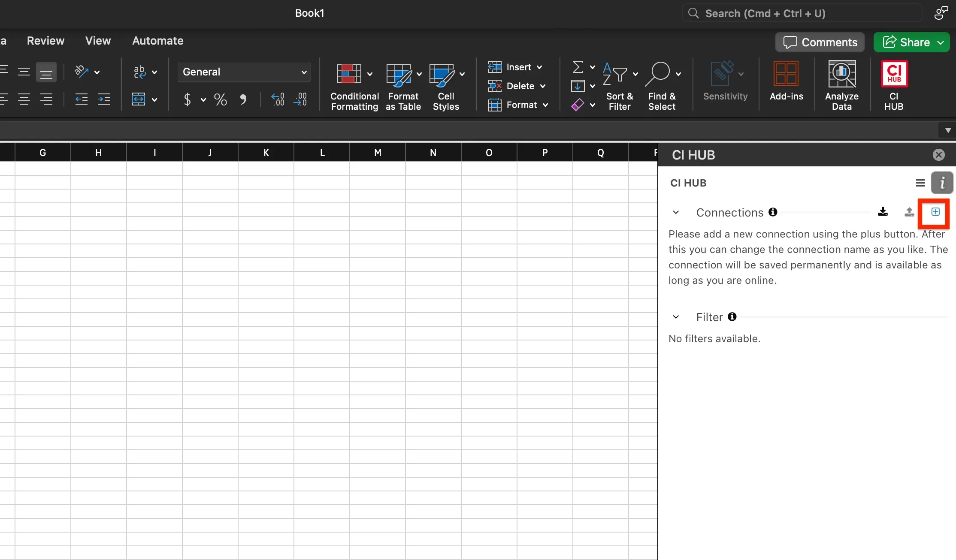956x560 pixels.
Task: Toggle align right button
Action: click(x=46, y=99)
